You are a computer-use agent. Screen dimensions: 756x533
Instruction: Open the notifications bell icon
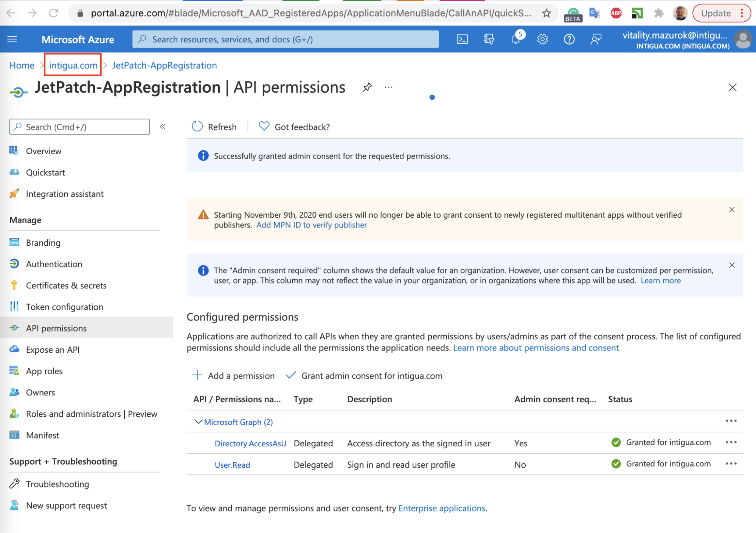pos(516,39)
